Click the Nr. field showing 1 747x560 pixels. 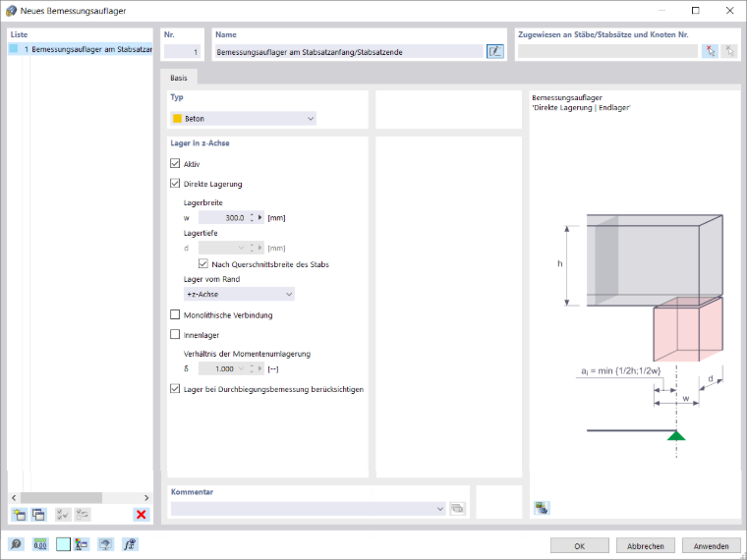click(x=182, y=52)
